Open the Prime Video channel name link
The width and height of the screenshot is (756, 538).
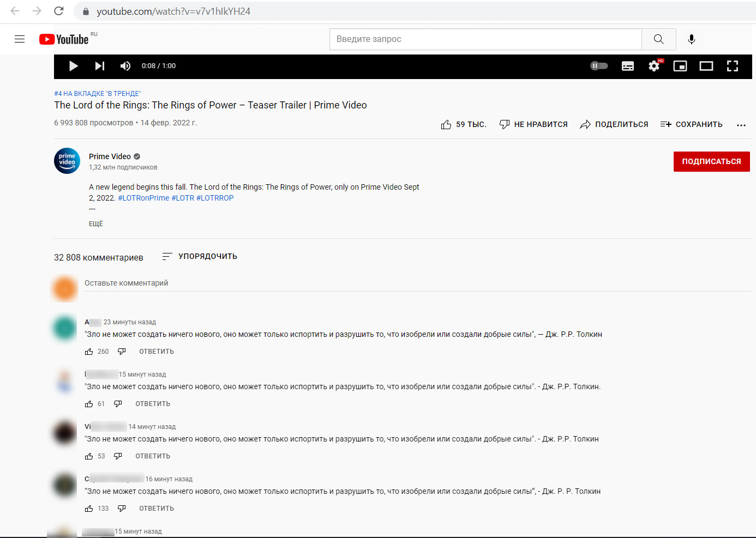110,156
